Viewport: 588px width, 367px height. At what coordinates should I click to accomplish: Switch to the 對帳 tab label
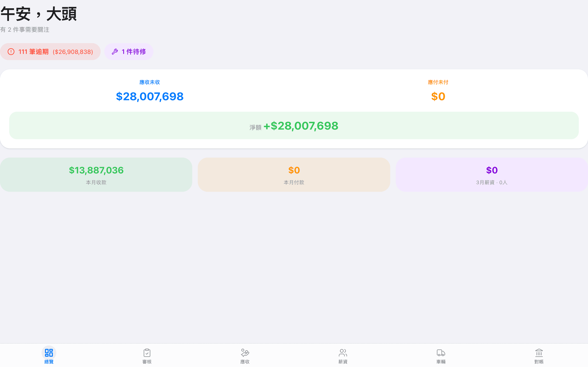(x=539, y=362)
